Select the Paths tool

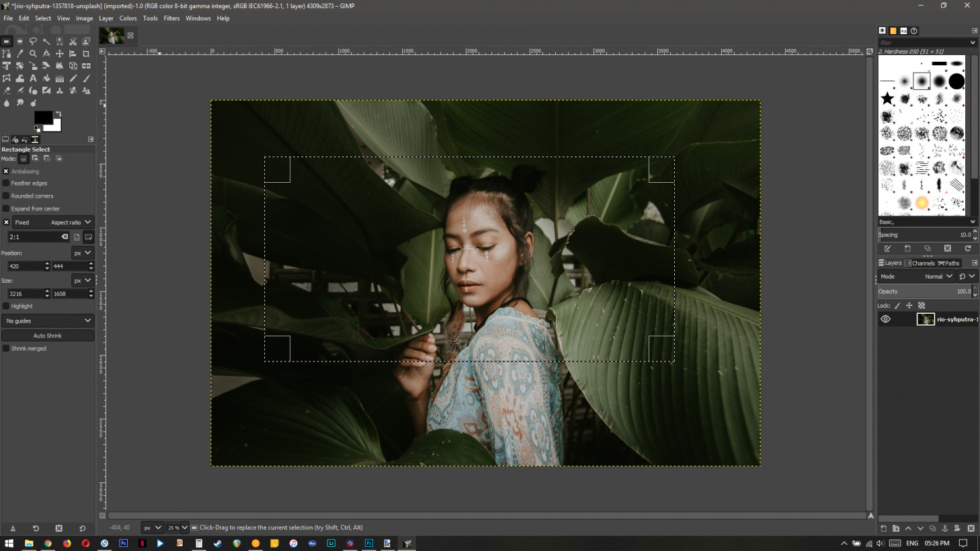pyautogui.click(x=7, y=54)
